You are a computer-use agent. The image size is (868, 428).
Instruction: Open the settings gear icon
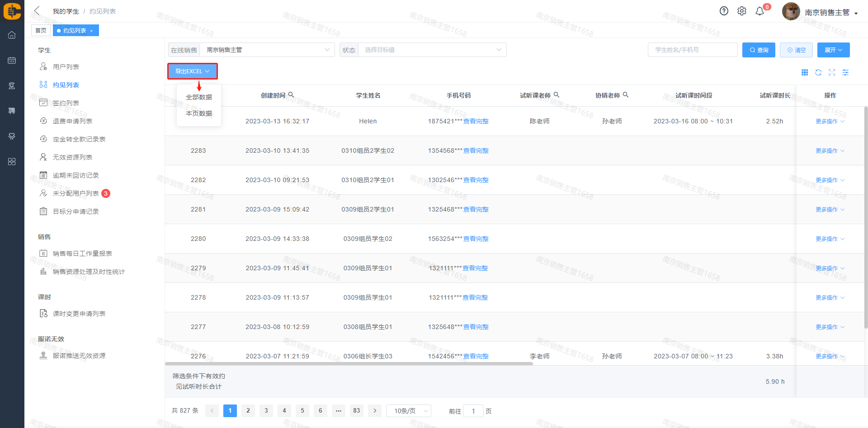(742, 11)
